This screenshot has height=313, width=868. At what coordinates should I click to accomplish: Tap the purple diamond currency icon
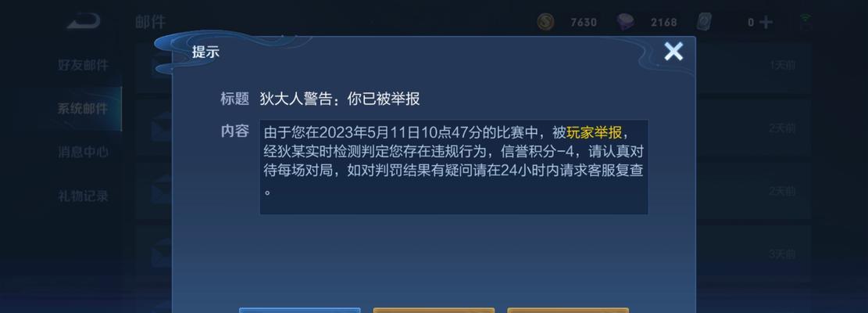pos(626,22)
